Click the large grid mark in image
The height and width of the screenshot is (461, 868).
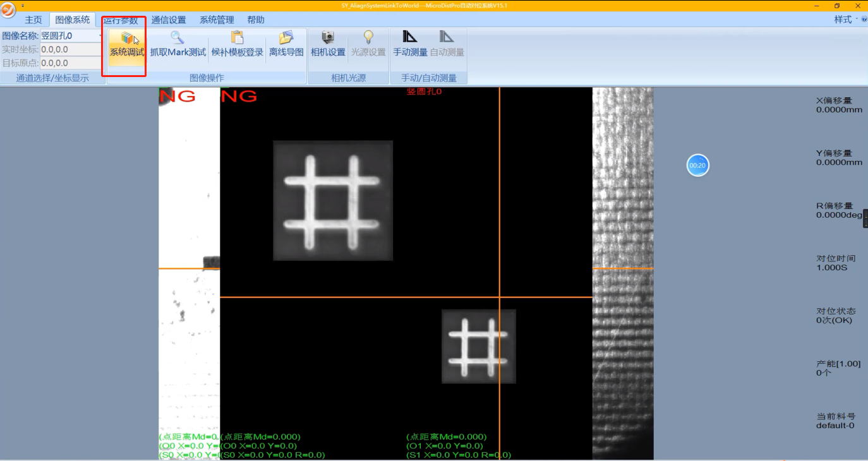[333, 200]
